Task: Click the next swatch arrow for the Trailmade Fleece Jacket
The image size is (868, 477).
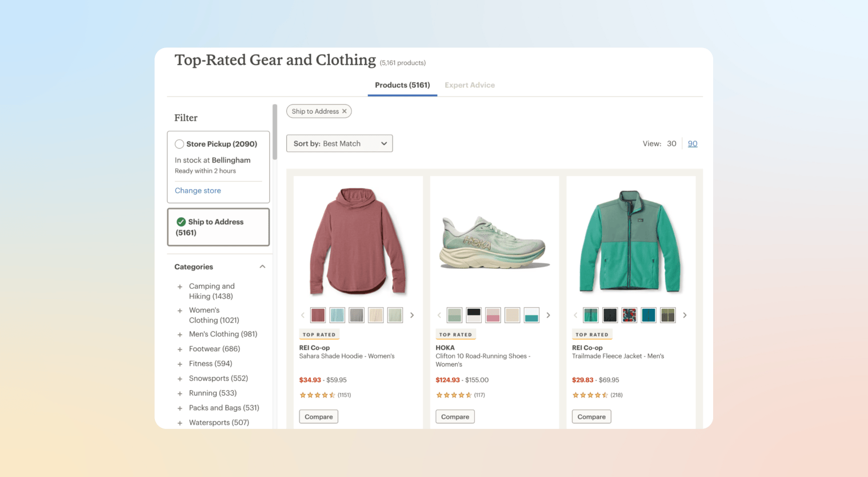Action: pyautogui.click(x=685, y=315)
